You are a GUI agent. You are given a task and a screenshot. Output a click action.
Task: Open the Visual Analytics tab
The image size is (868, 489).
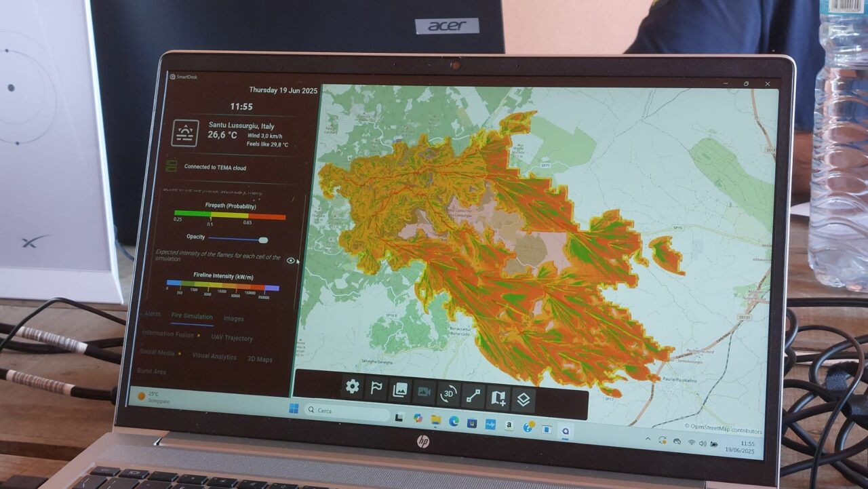click(214, 356)
